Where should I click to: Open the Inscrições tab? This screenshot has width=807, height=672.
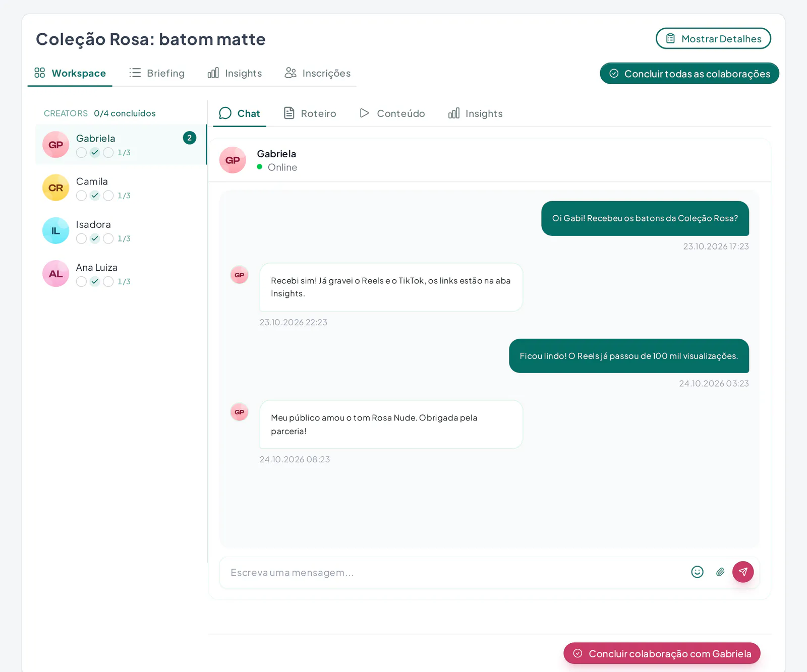pos(317,73)
